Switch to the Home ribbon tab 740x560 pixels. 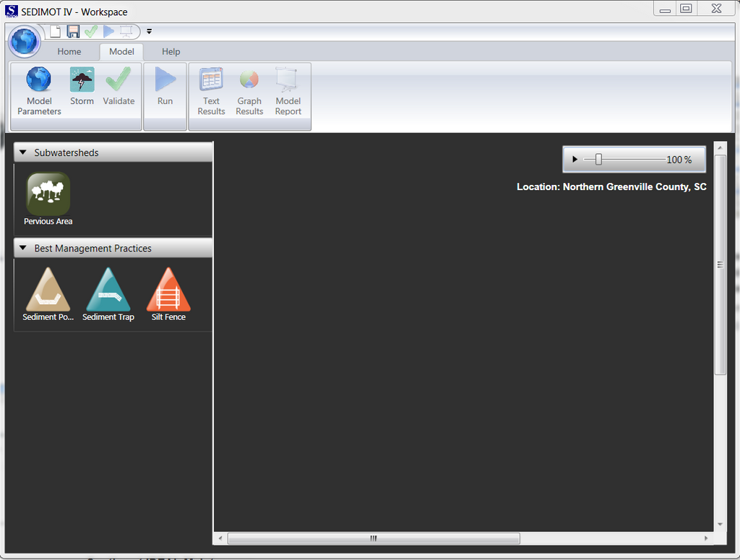tap(69, 51)
